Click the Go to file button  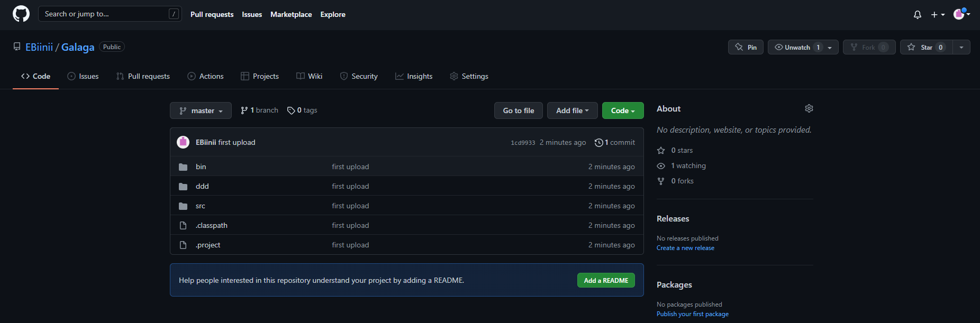click(x=519, y=110)
